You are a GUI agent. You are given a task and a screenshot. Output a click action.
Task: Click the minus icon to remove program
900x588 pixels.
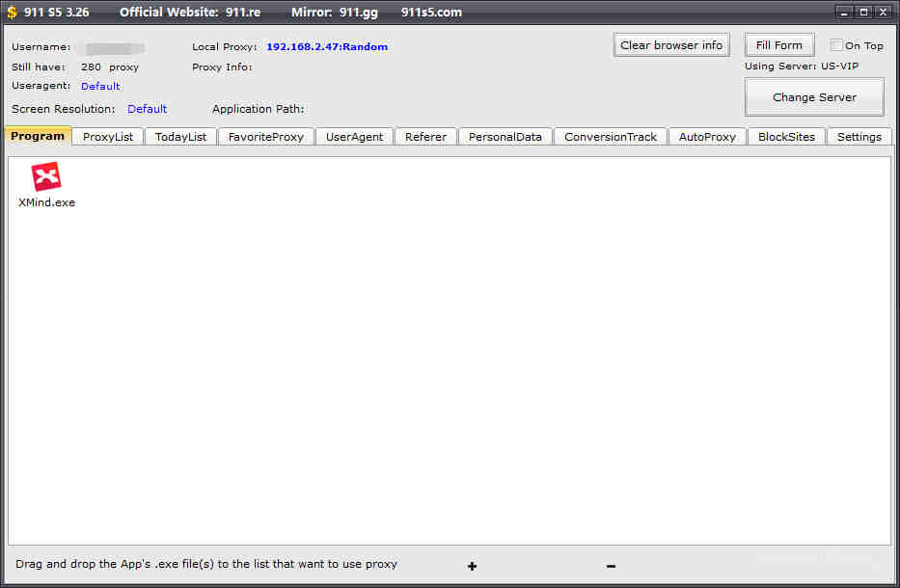click(611, 566)
